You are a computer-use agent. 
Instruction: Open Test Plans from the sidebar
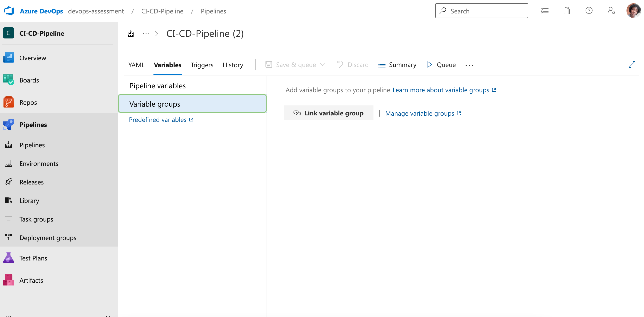pyautogui.click(x=33, y=258)
